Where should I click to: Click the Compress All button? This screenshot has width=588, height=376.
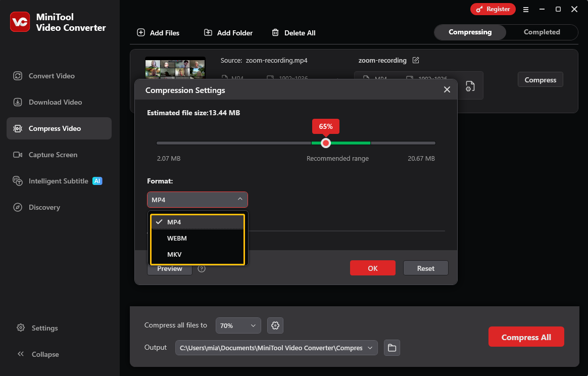(x=526, y=337)
